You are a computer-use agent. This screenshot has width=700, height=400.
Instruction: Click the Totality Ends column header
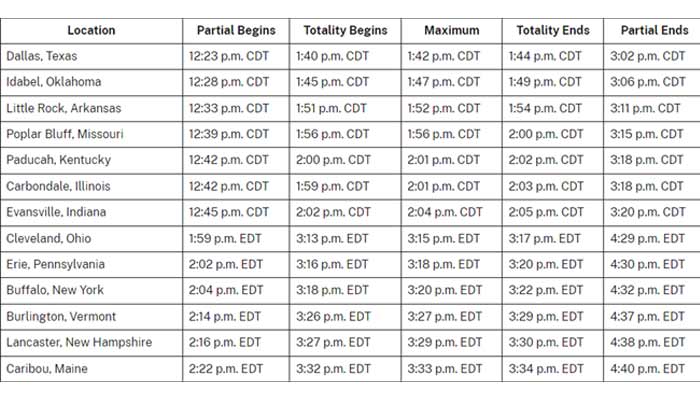[x=553, y=30]
